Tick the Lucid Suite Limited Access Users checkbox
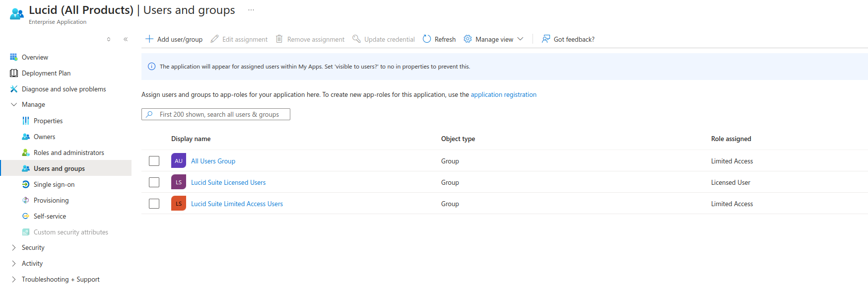This screenshot has width=868, height=305. point(154,204)
